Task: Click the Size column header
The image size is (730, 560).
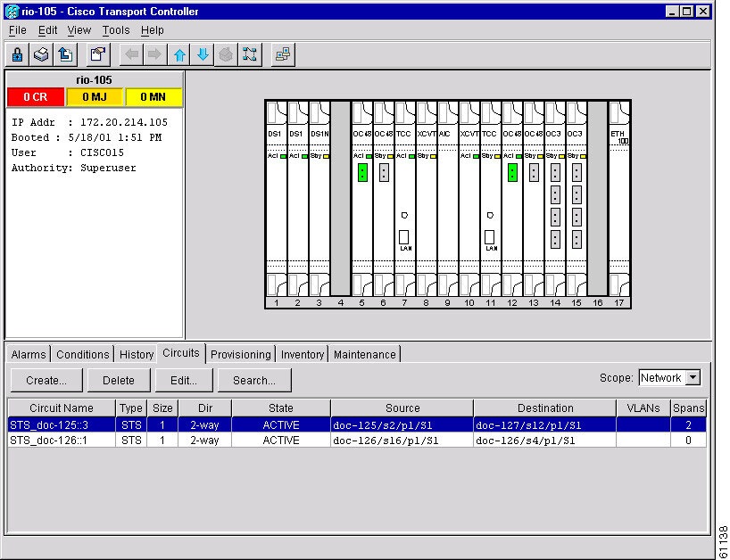Action: coord(162,408)
